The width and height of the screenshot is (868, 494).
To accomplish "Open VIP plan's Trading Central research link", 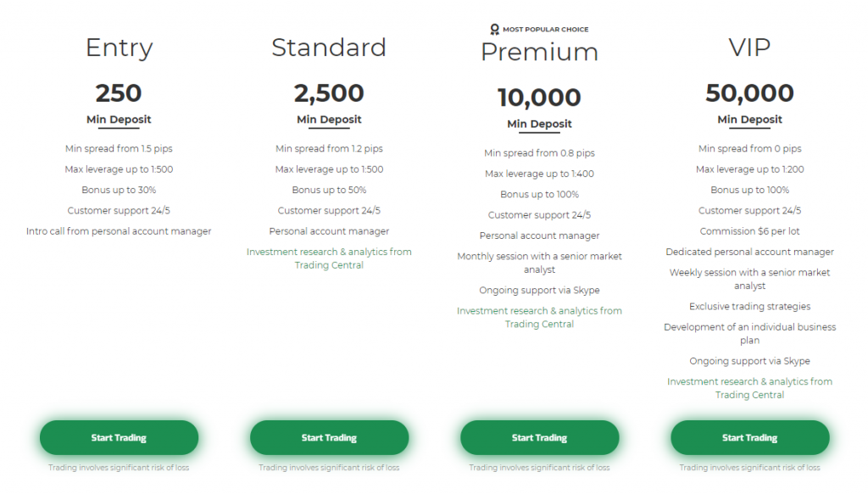I will 750,388.
